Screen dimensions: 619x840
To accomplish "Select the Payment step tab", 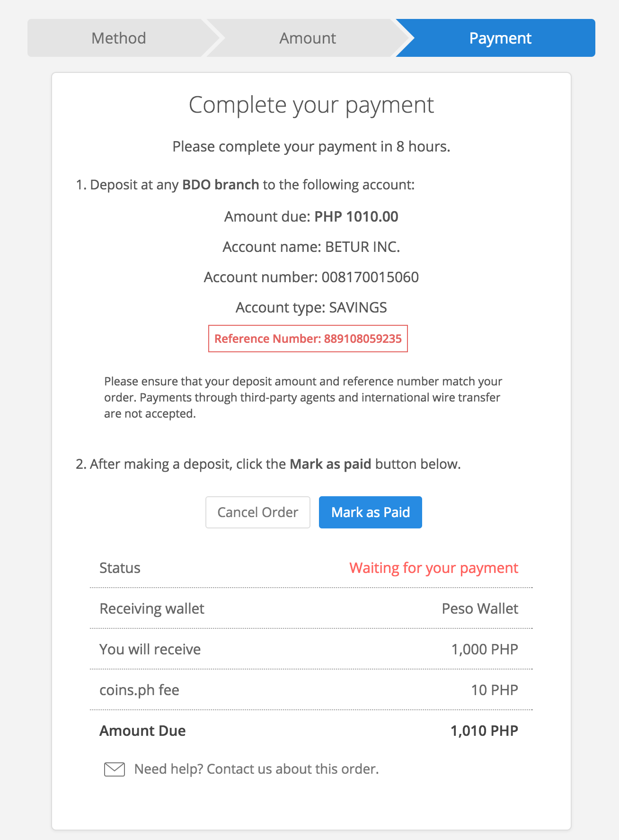I will 500,38.
